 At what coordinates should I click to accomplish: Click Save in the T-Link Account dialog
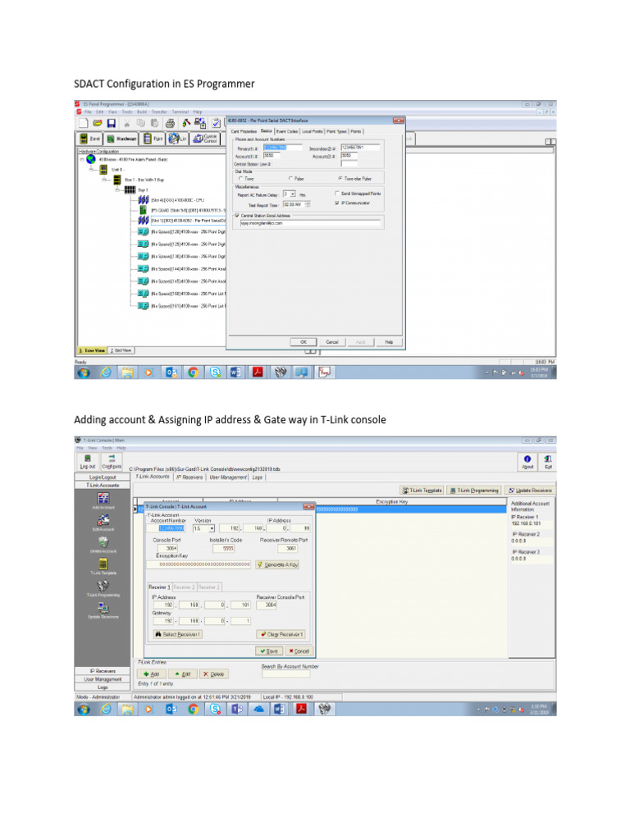coord(269,651)
